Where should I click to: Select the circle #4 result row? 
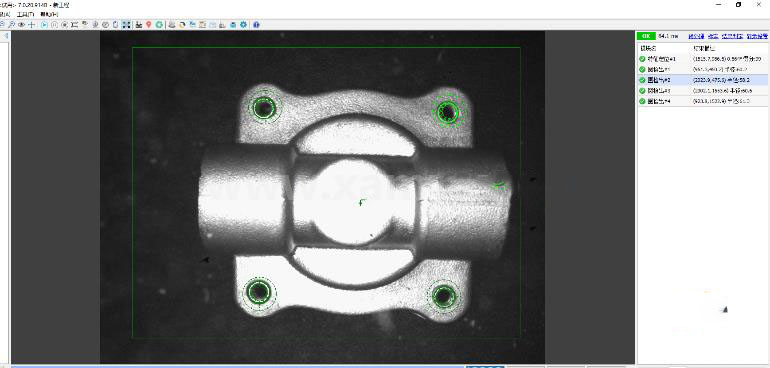[703, 101]
